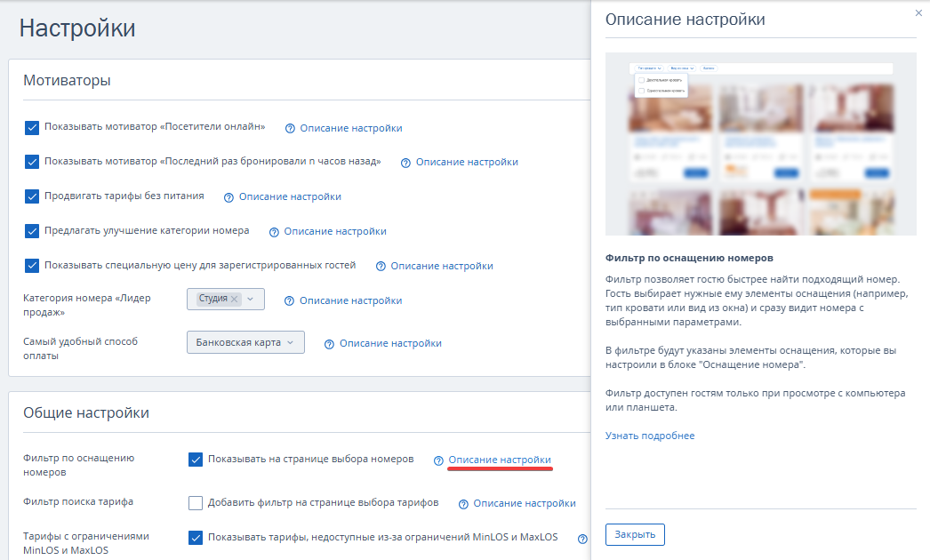Uncheck «Показывать мотиватор Посетители онлайн»
The height and width of the screenshot is (560, 930).
(x=32, y=127)
